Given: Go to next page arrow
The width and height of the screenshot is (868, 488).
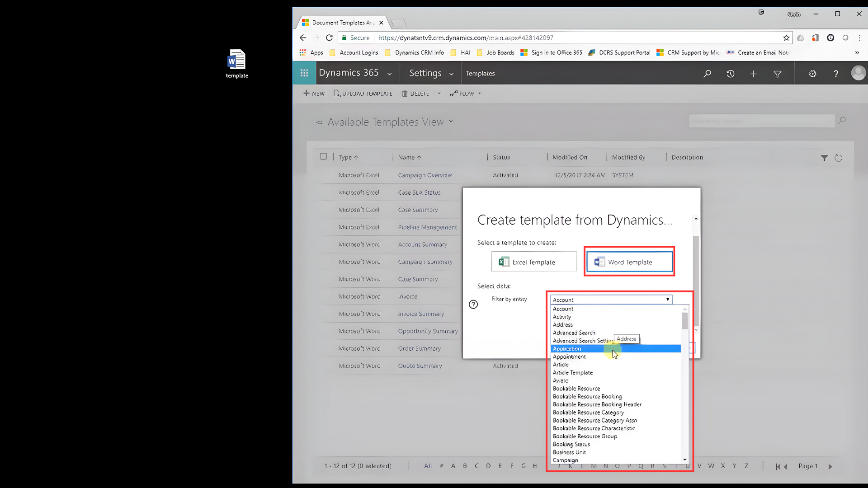Looking at the screenshot, I should 830,467.
